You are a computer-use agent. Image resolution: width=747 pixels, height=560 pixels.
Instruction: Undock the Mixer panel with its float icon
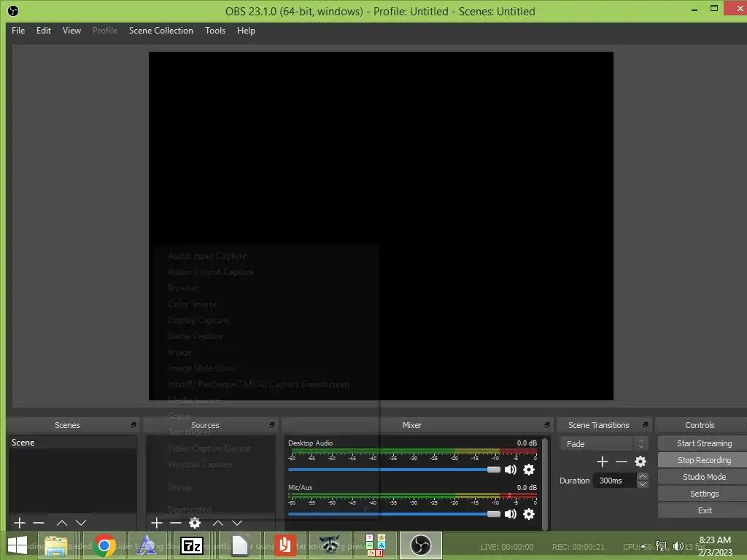coord(546,425)
